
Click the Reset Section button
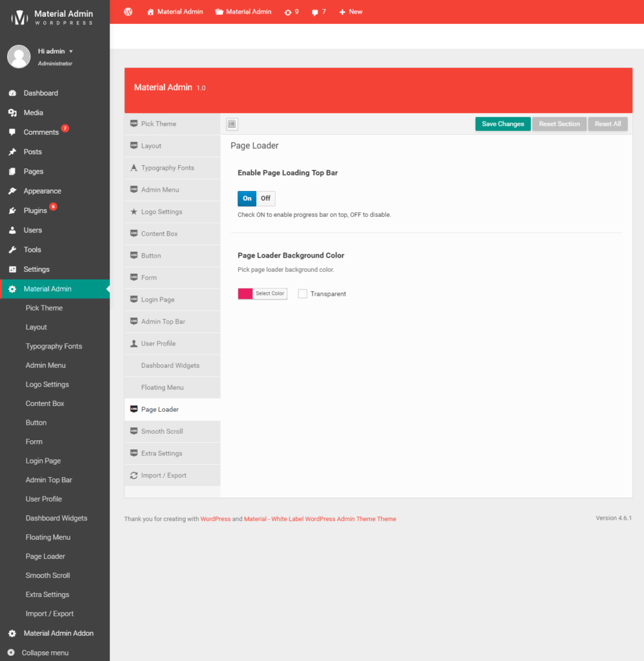tap(559, 124)
